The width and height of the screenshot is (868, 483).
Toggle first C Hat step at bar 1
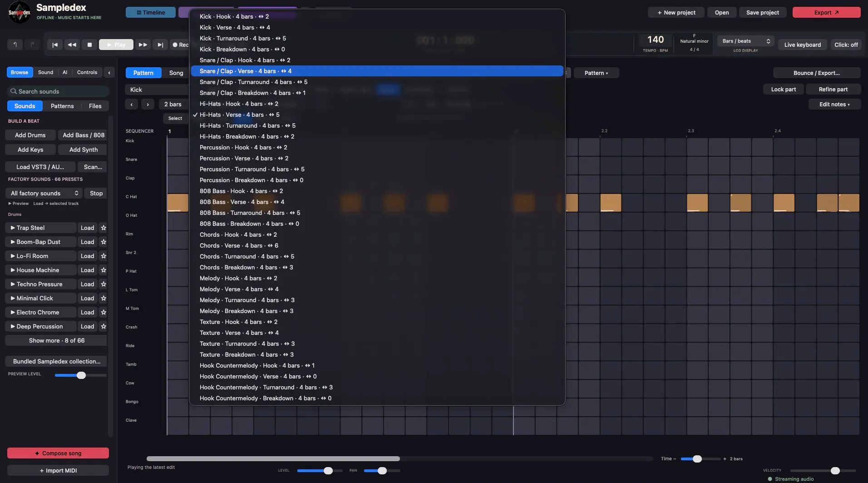(x=178, y=203)
